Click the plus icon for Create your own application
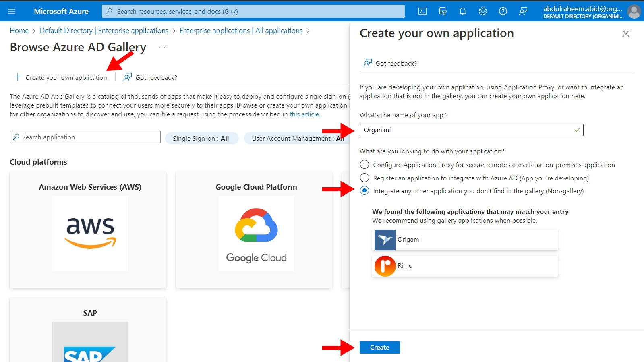This screenshot has height=362, width=644. 17,77
